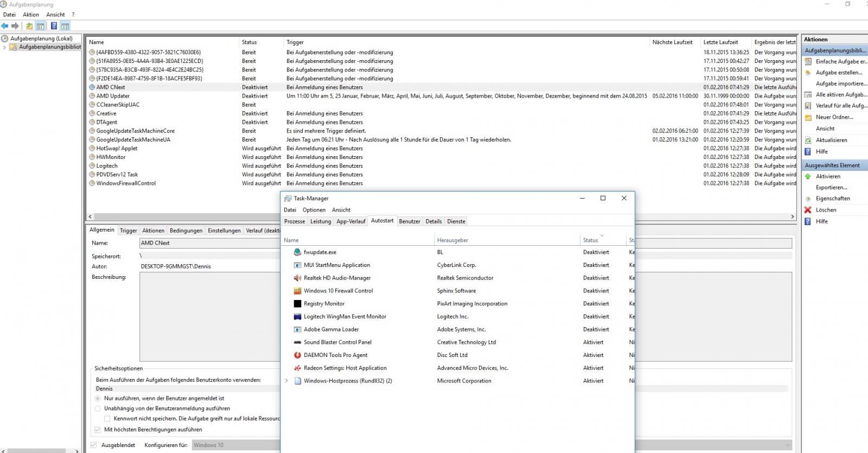Screen dimensions: 868x453
Task: Click the Windows 10 Firewall Control icon
Action: [x=297, y=291]
